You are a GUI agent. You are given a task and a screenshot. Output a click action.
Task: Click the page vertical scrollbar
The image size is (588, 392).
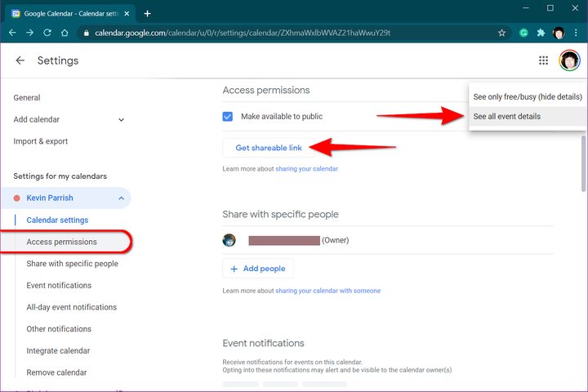coord(583,163)
